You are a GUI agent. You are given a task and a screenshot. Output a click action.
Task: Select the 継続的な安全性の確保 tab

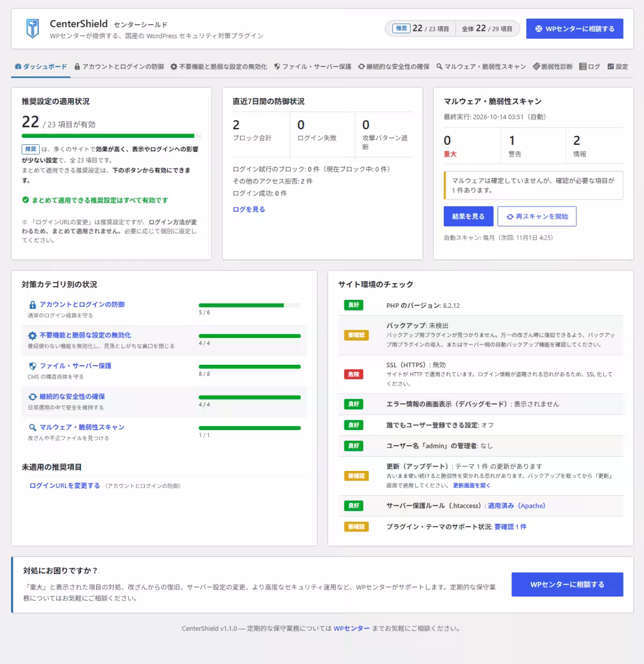[x=394, y=67]
